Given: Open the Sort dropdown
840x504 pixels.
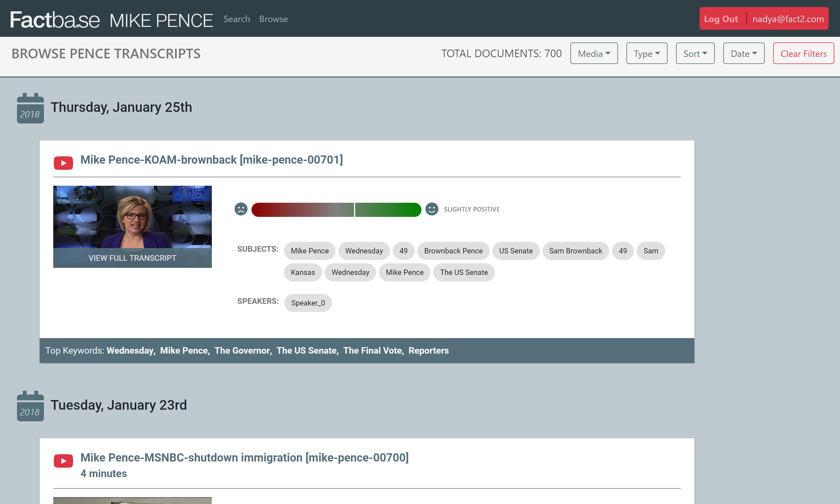Looking at the screenshot, I should tap(695, 53).
